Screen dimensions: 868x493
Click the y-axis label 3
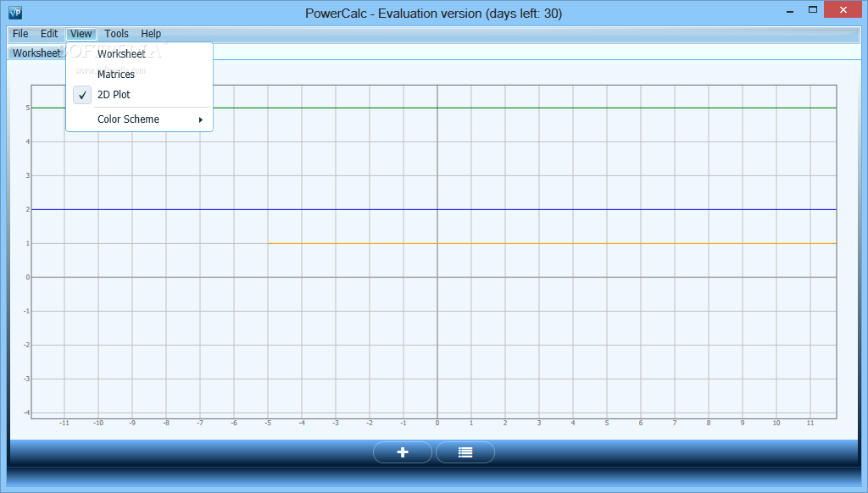point(28,175)
